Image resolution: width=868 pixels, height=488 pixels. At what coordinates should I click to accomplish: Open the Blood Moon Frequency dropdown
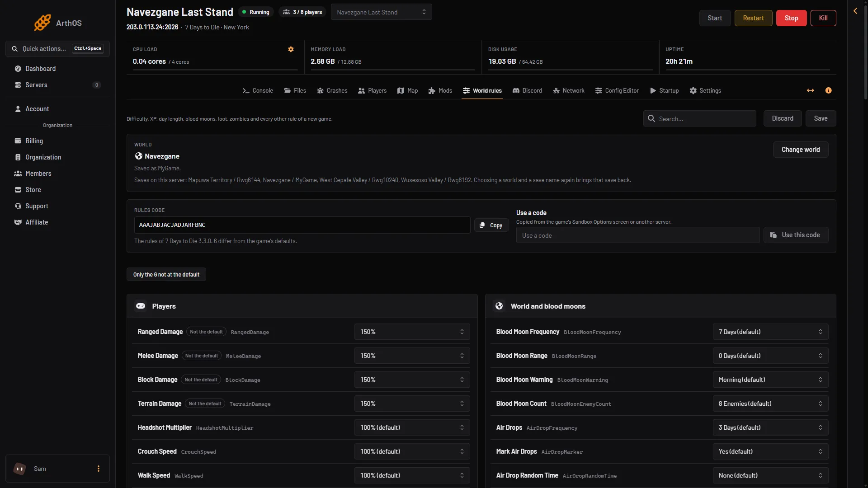click(770, 332)
